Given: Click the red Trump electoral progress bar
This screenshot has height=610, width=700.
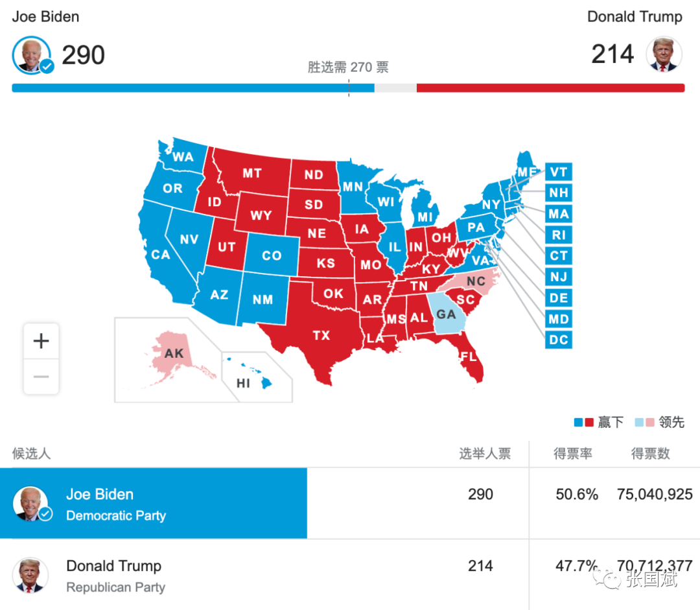Looking at the screenshot, I should (x=550, y=88).
